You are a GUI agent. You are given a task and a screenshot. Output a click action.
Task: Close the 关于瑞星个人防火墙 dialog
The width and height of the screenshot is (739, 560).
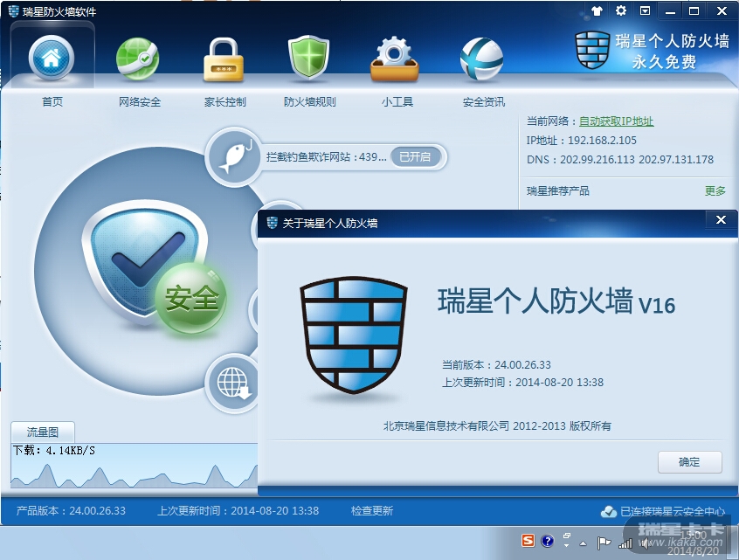click(x=721, y=219)
